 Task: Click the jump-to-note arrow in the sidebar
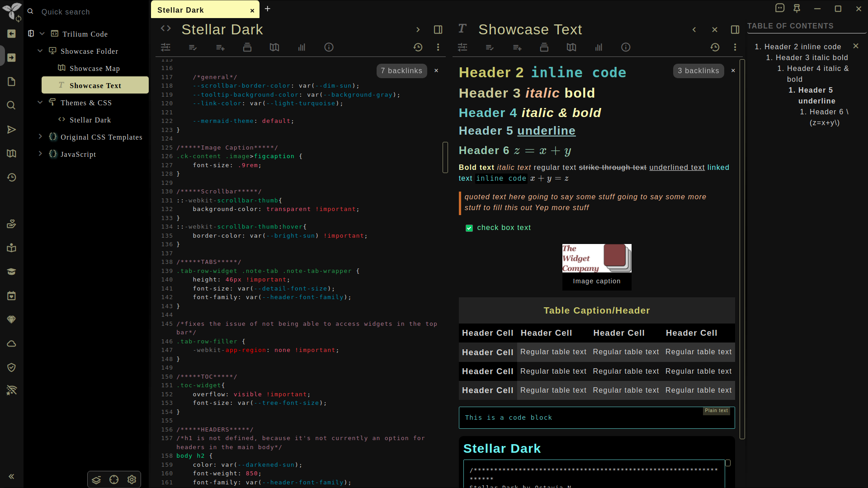(12, 130)
